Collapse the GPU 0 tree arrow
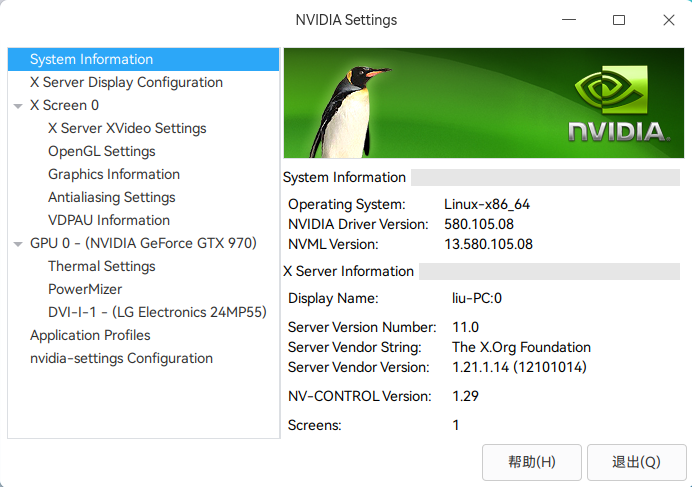This screenshot has width=692, height=487. [x=18, y=244]
